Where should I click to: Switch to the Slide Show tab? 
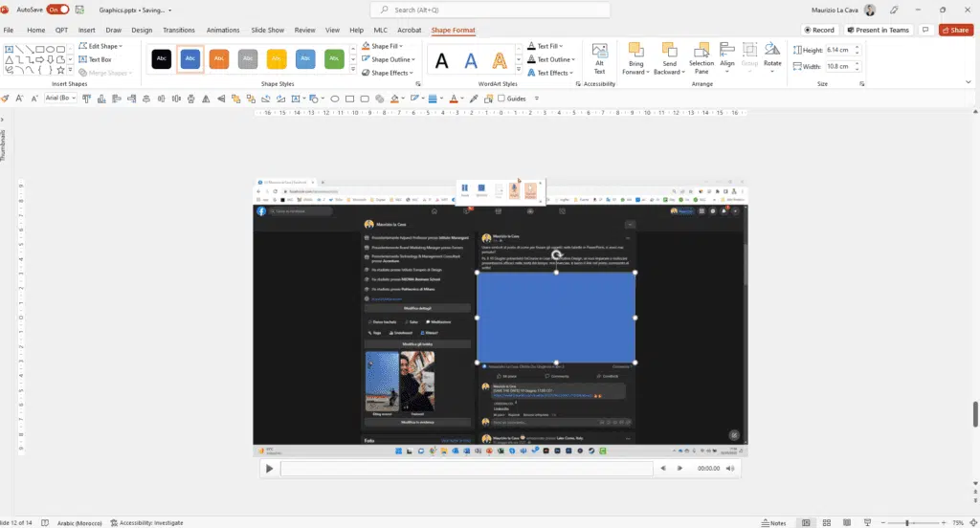point(267,30)
